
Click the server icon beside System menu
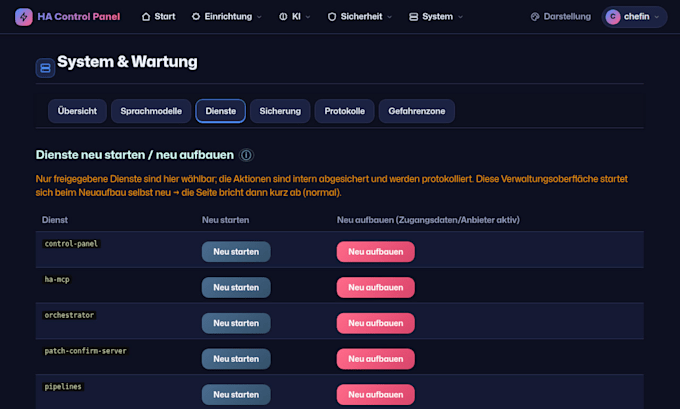tap(414, 16)
